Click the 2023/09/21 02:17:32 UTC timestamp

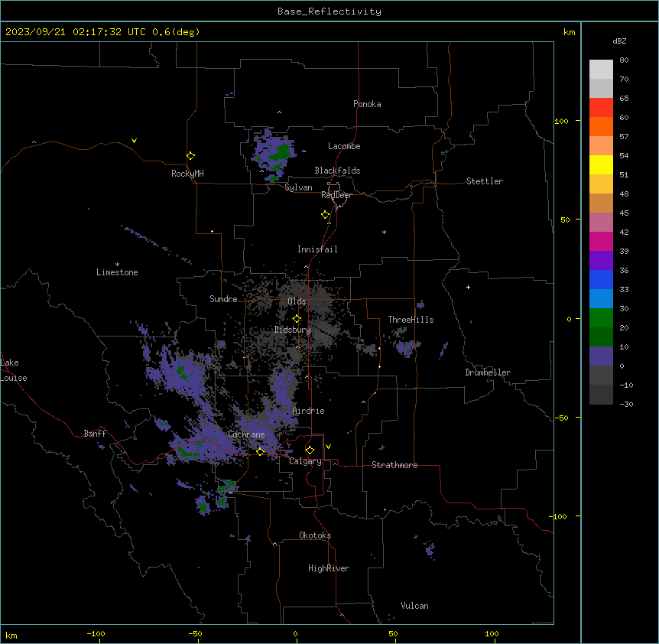(76, 32)
